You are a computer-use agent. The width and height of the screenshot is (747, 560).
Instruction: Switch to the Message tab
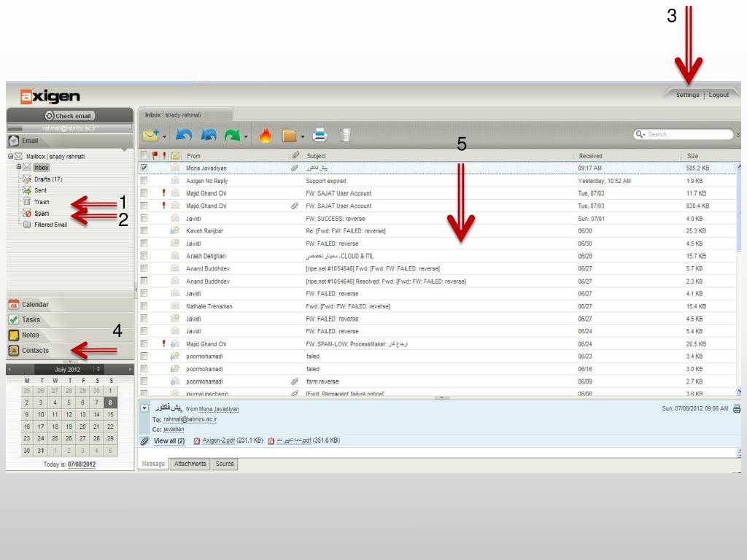tap(153, 463)
